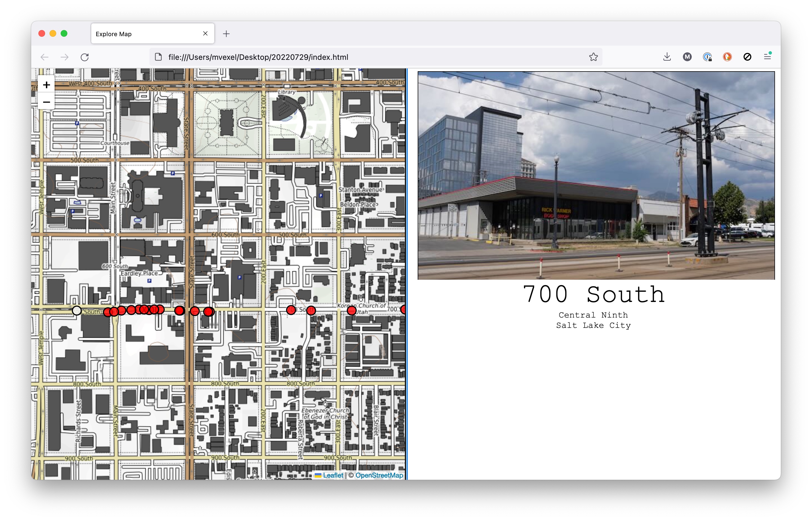The width and height of the screenshot is (812, 521).
Task: Click the '700 South' heading
Action: pos(594,294)
